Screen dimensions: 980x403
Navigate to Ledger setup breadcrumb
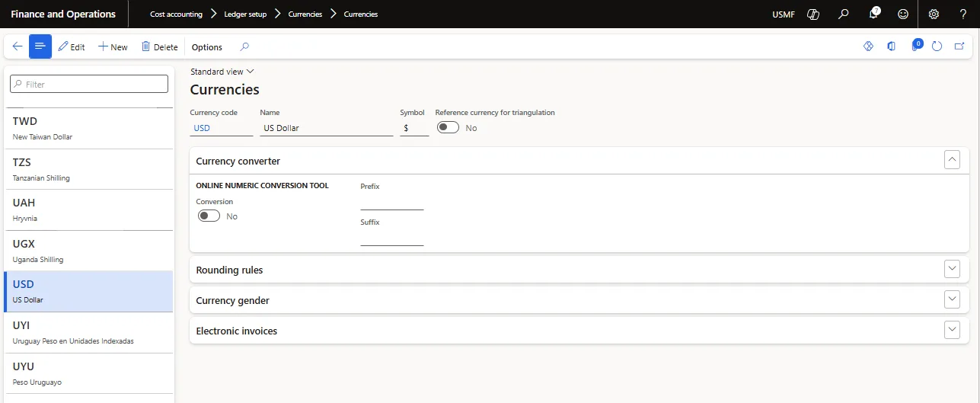[245, 14]
